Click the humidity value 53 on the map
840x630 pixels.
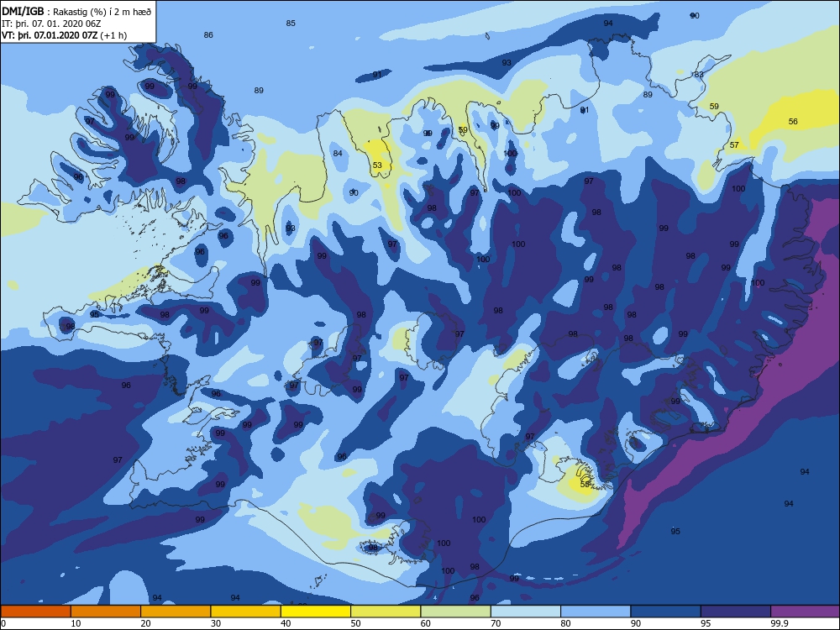(x=377, y=165)
